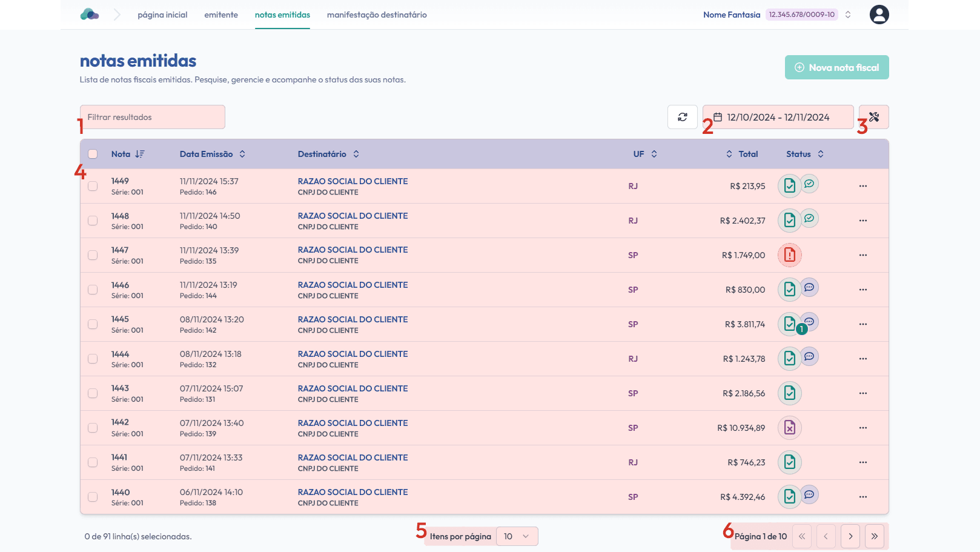Open the three-dots actions menu for note 1448
This screenshot has width=980, height=552.
click(x=862, y=221)
